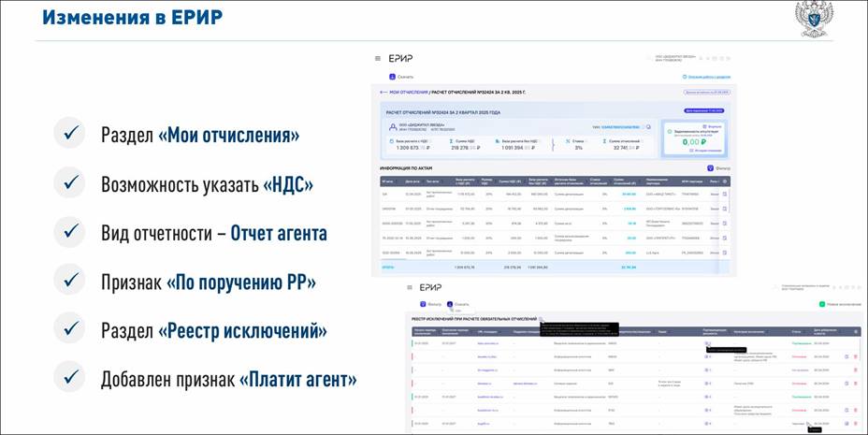The width and height of the screenshot is (868, 435).
Task: Open hamburger menu in upper ЕРИР screenshot
Action: (x=378, y=58)
